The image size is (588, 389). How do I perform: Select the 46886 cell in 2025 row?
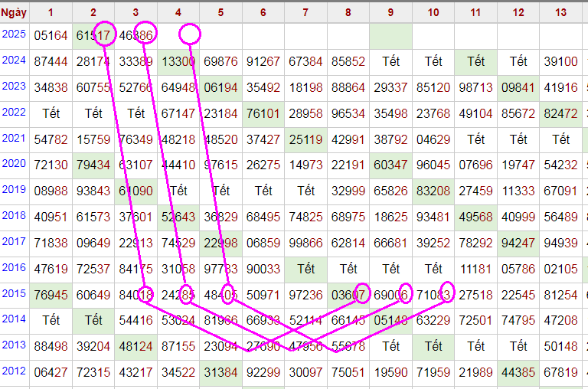(x=136, y=35)
